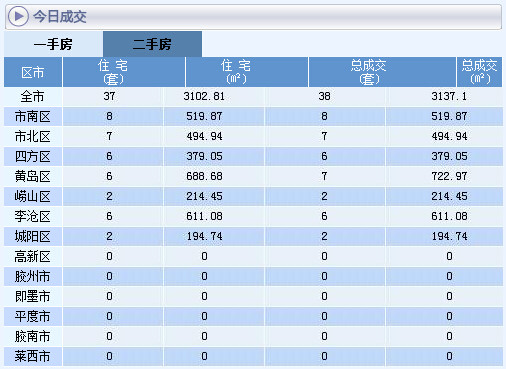Image resolution: width=506 pixels, height=369 pixels.
Task: Select the 李沧区 row label
Action: click(x=32, y=217)
